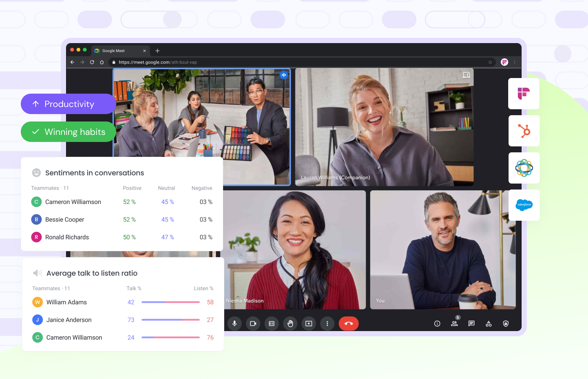Click the pink extension icon in browser toolbar
The height and width of the screenshot is (379, 588).
(504, 62)
